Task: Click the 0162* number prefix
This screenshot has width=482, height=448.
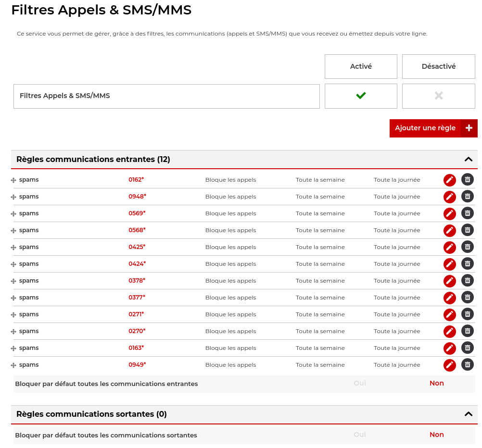Action: (x=136, y=180)
